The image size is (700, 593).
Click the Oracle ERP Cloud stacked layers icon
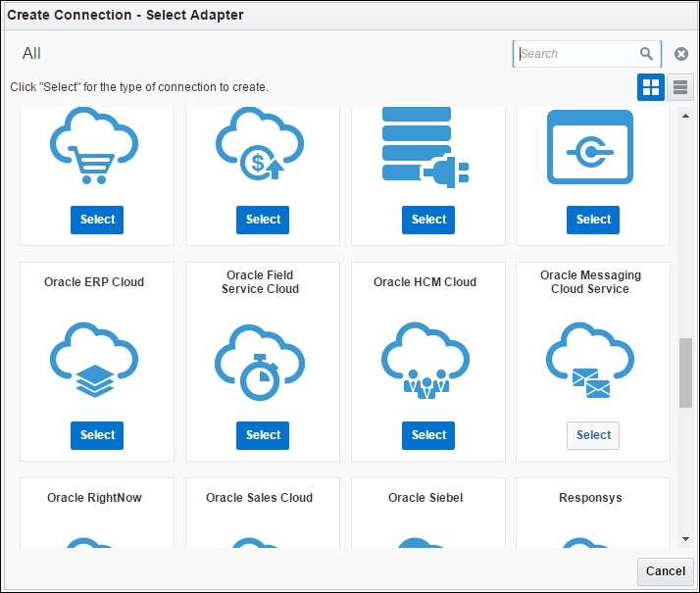point(94,360)
